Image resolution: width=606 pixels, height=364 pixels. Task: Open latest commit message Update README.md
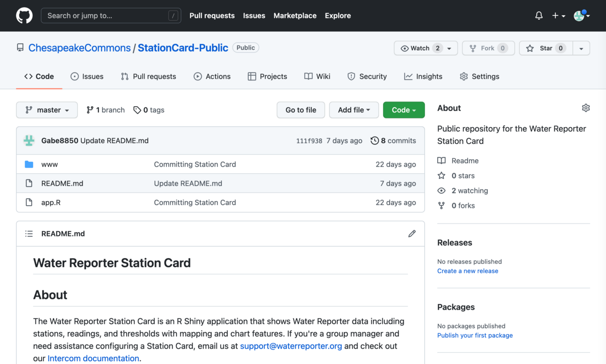pos(115,141)
